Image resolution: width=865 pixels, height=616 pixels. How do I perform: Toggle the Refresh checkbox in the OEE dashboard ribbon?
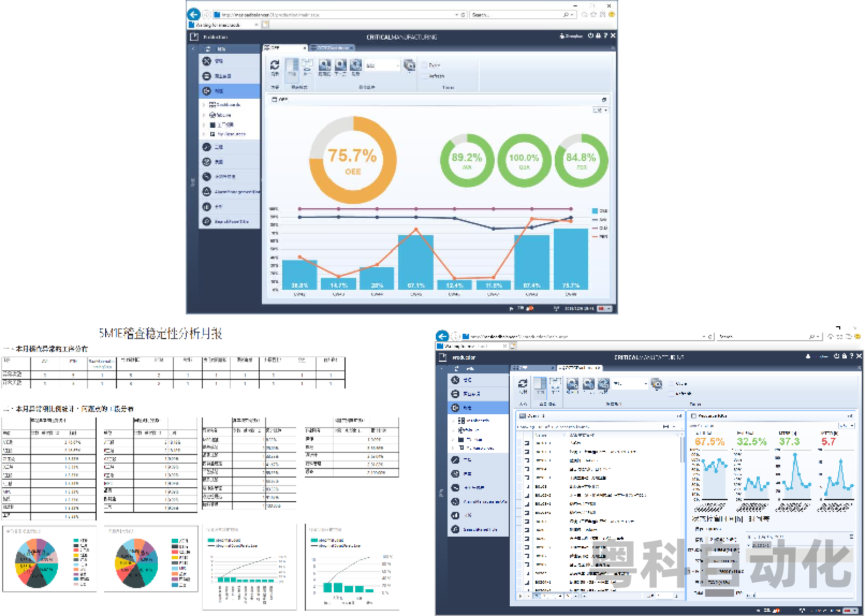tap(424, 76)
